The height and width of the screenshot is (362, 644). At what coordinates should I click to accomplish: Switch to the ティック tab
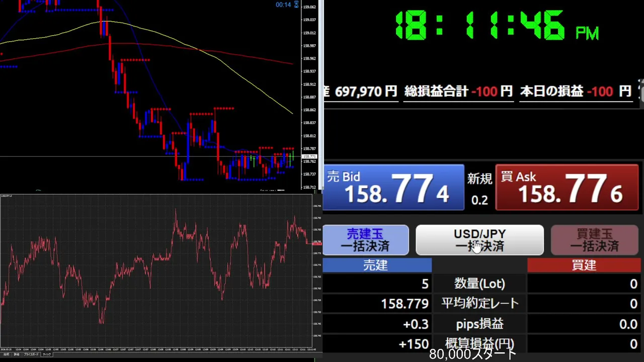(47, 354)
